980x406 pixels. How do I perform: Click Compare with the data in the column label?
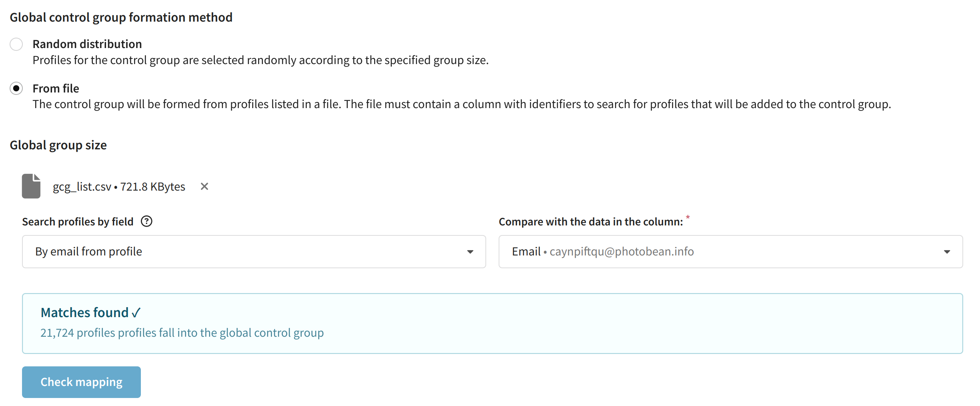click(x=591, y=221)
